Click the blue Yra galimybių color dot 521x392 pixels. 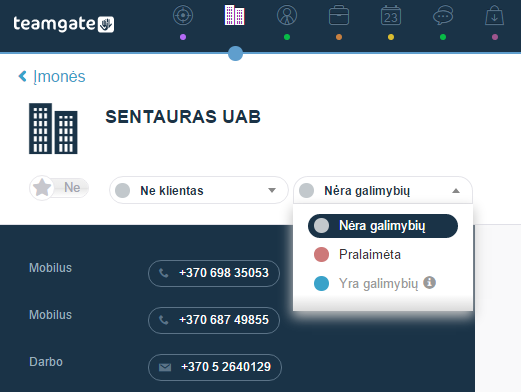coord(321,284)
